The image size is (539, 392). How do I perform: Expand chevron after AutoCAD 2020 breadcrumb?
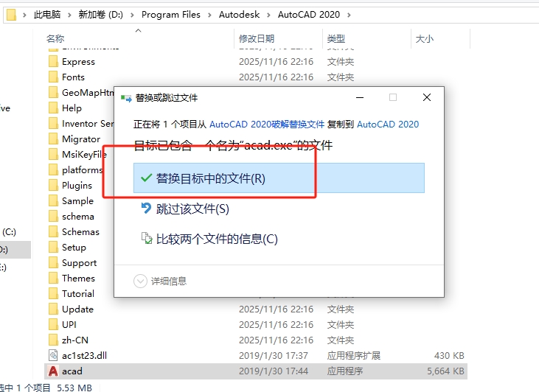349,15
